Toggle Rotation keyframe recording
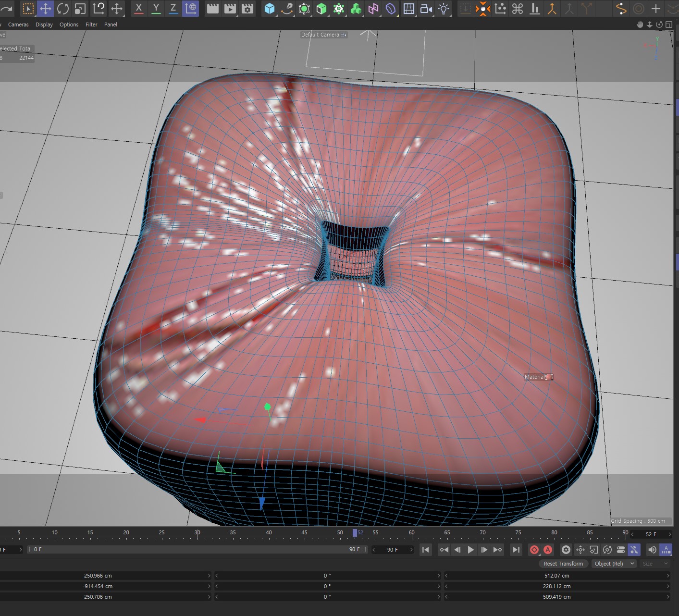The width and height of the screenshot is (679, 616). click(x=607, y=550)
